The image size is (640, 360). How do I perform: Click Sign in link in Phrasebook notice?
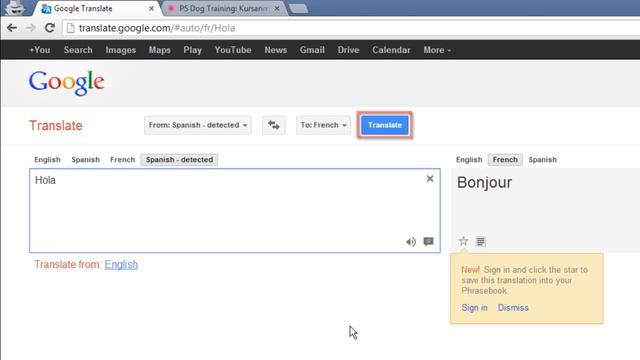[474, 308]
